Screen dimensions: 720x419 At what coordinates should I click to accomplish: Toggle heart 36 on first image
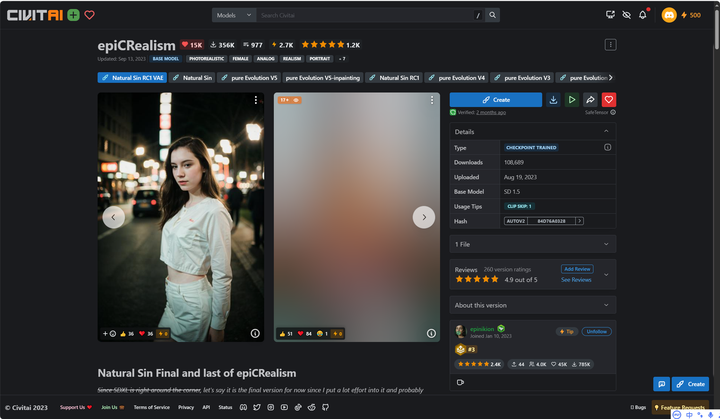coord(146,334)
